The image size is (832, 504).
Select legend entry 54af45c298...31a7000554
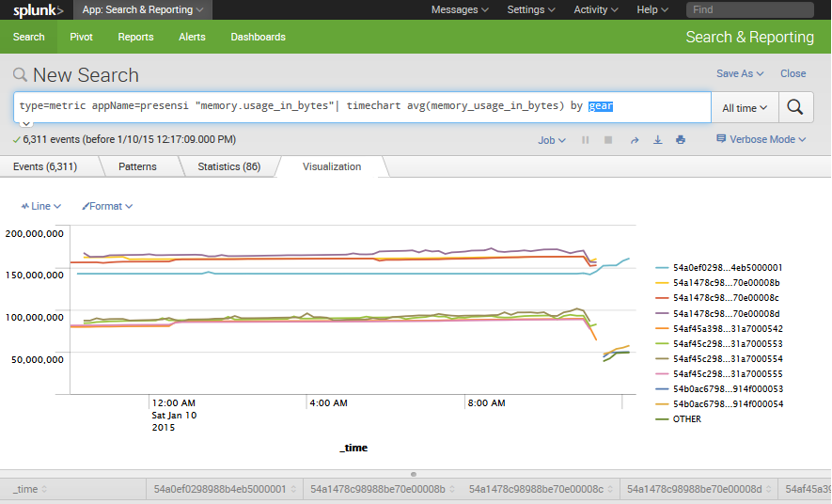pyautogui.click(x=719, y=358)
